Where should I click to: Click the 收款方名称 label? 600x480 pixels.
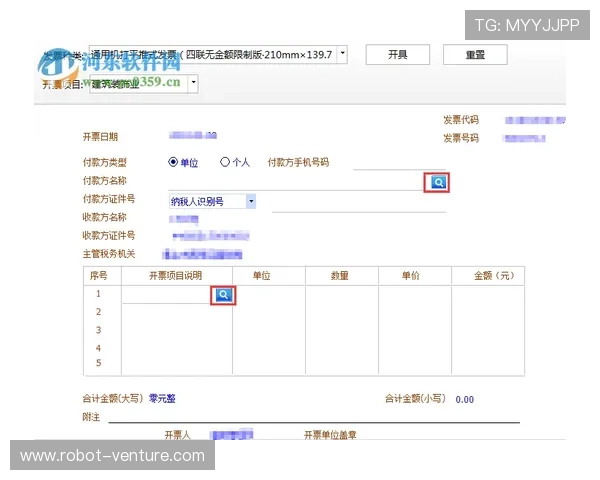click(104, 217)
